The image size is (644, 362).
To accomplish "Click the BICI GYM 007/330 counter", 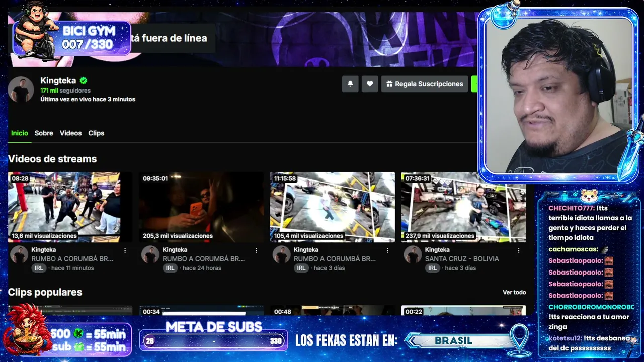I will [x=88, y=38].
